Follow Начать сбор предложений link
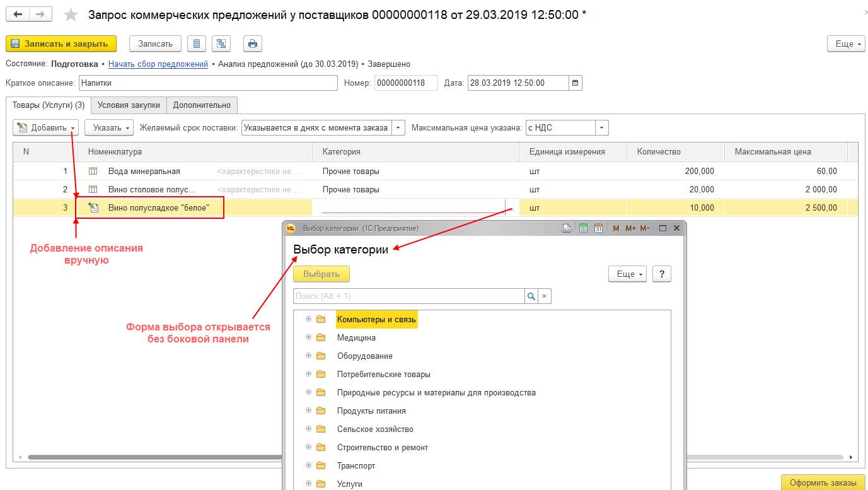 point(158,64)
